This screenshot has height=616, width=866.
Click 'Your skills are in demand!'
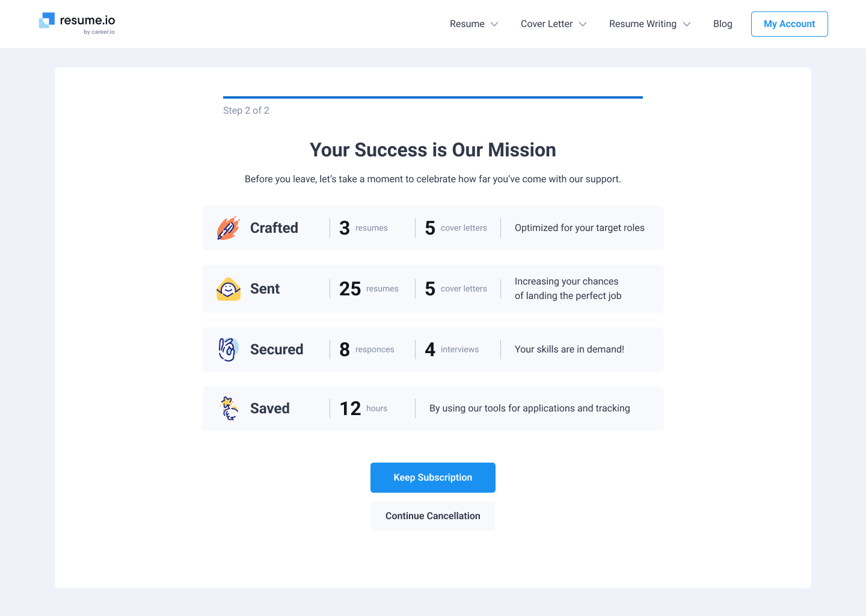click(570, 350)
